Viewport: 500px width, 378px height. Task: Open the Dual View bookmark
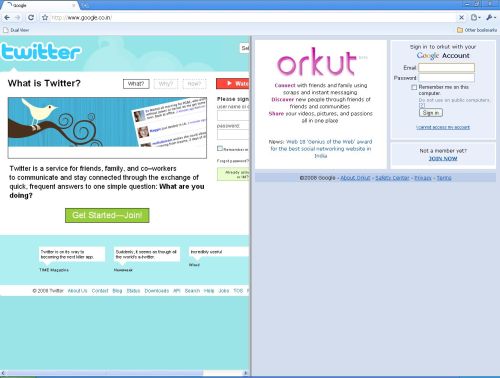coord(16,30)
